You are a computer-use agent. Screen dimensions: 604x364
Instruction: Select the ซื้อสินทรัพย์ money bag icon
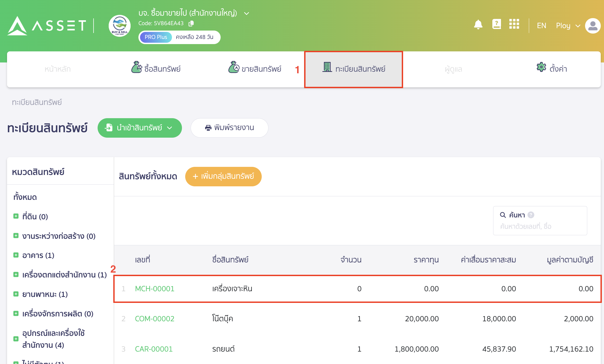point(137,68)
